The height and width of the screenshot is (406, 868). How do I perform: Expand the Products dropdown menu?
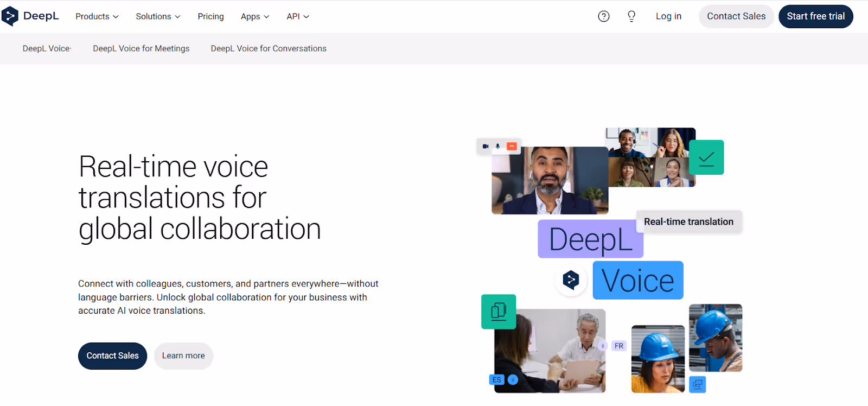(x=97, y=16)
